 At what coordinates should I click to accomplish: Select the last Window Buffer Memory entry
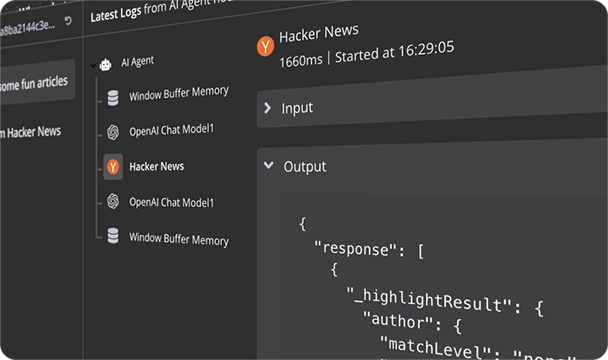coord(179,239)
